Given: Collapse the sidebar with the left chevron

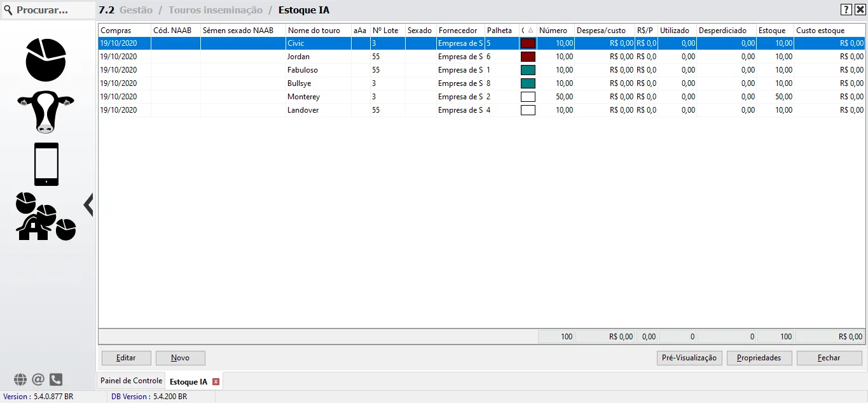Looking at the screenshot, I should click(88, 205).
